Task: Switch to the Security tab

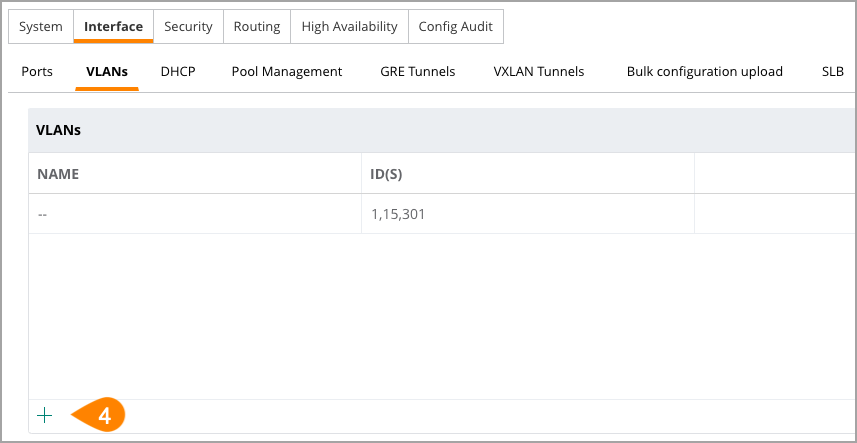Action: (189, 26)
